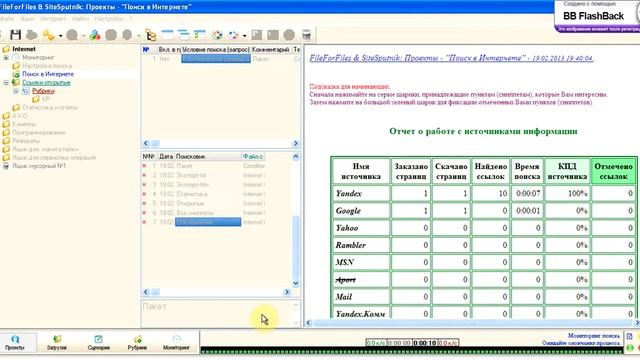Click the Дата column header
The width and height of the screenshot is (640, 360).
[x=166, y=156]
